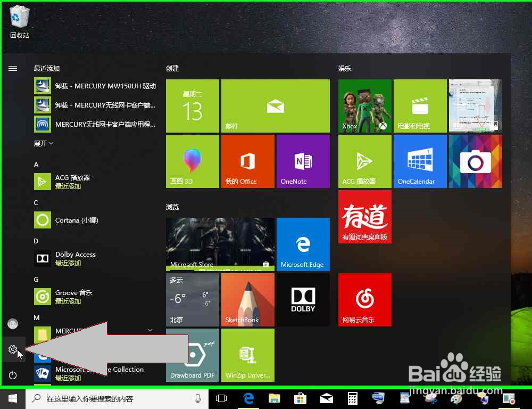Open the user account avatar

(13, 323)
